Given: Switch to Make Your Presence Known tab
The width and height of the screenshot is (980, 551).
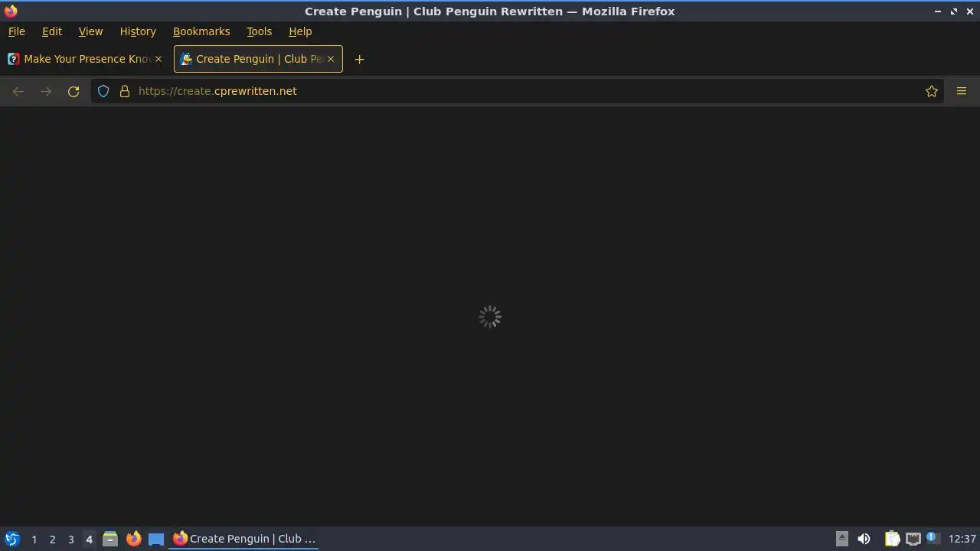Looking at the screenshot, I should coord(86,59).
